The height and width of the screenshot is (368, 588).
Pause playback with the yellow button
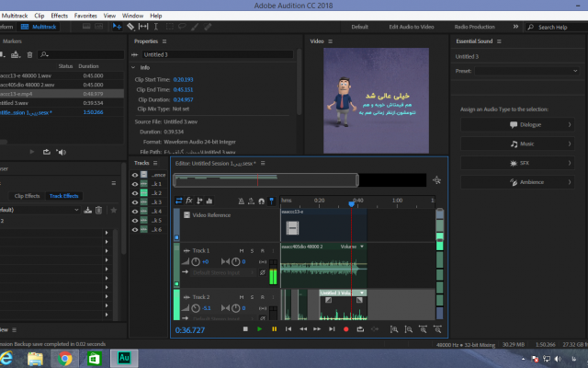point(274,329)
